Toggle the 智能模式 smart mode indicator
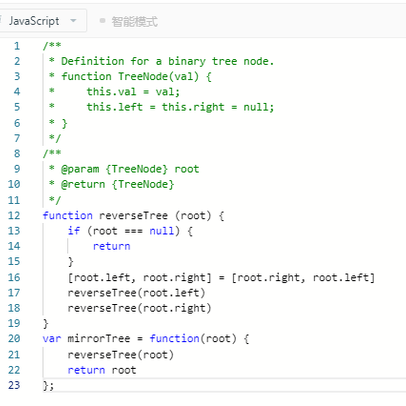The image size is (406, 406). (129, 22)
